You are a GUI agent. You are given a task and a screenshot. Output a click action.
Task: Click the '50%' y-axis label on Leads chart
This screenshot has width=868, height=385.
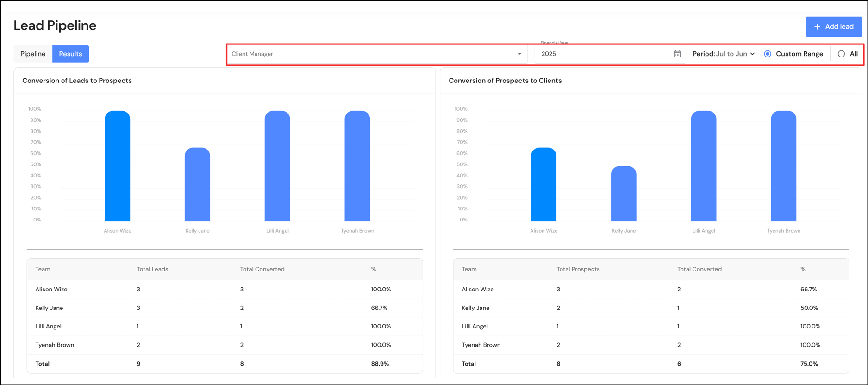[x=36, y=164]
